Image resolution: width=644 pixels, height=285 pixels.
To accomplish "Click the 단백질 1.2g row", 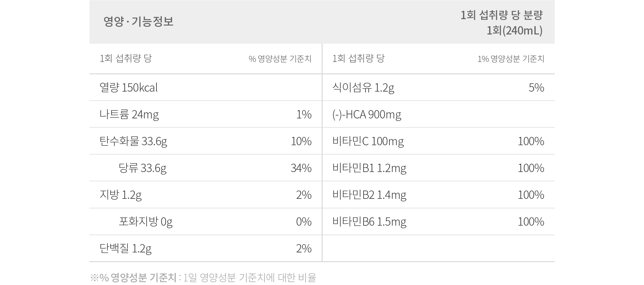I will click(x=206, y=248).
